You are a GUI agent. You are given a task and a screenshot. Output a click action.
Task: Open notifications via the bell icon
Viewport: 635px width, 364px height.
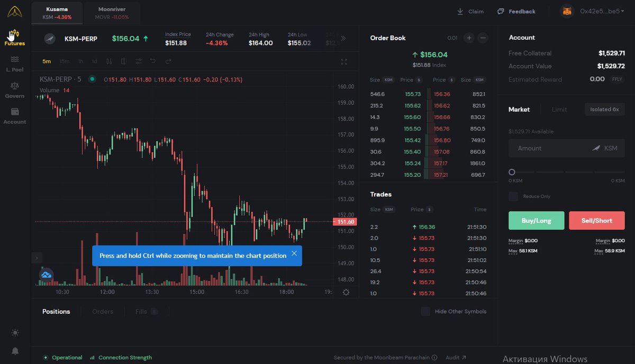(15, 351)
